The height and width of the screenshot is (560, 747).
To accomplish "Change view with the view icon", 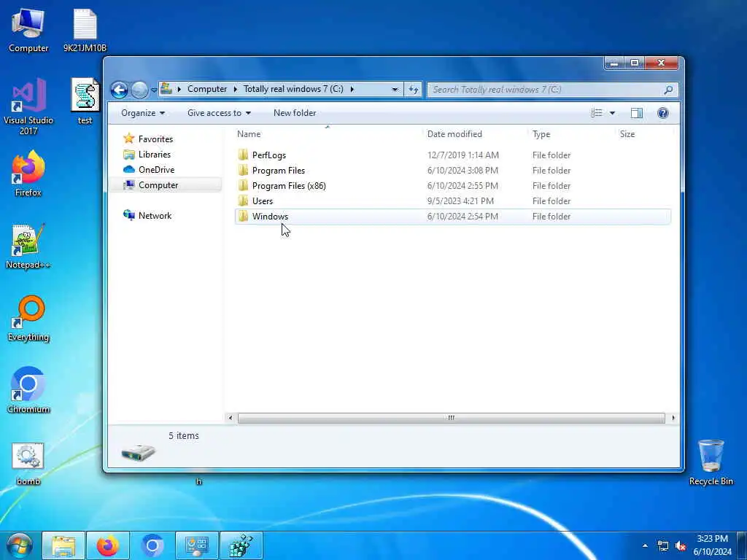I will [597, 113].
